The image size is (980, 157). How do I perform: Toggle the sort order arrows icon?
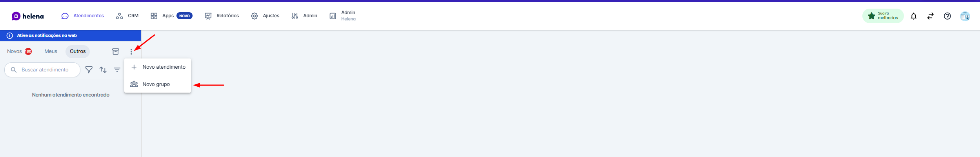(103, 70)
